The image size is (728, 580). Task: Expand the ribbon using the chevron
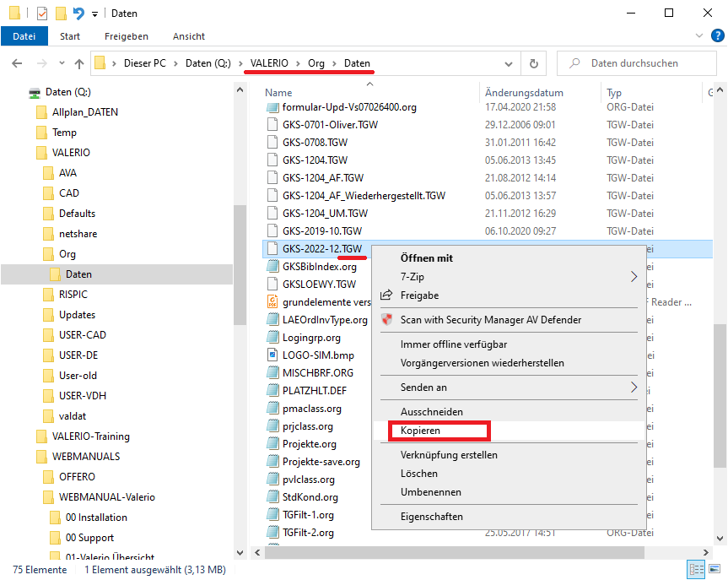click(698, 36)
